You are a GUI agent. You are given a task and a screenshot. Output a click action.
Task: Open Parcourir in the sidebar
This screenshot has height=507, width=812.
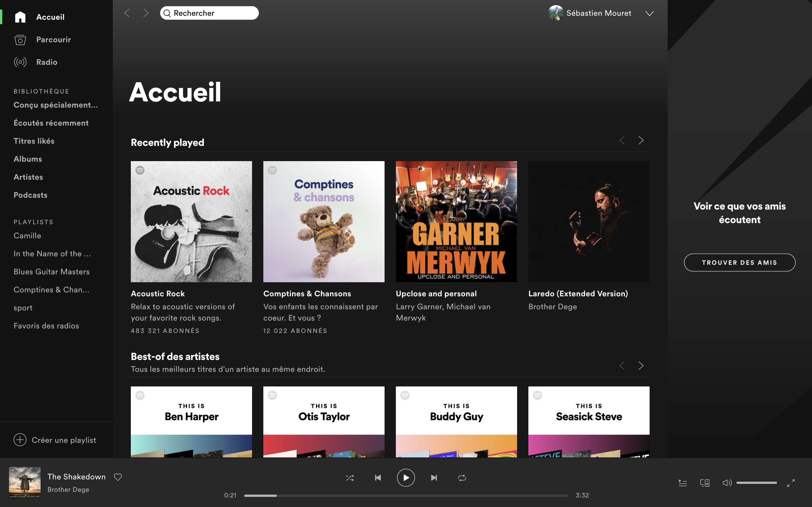click(x=53, y=39)
